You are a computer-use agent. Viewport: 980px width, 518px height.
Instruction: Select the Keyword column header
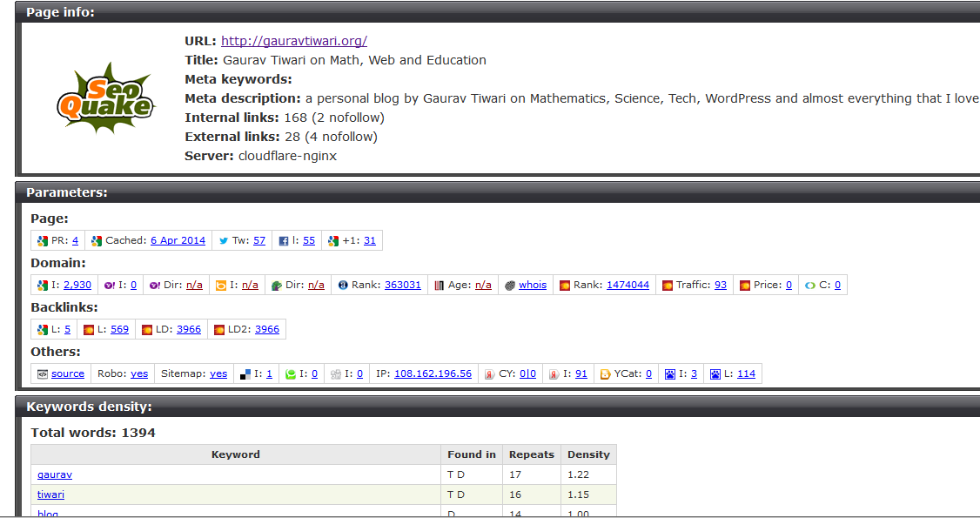(x=235, y=454)
